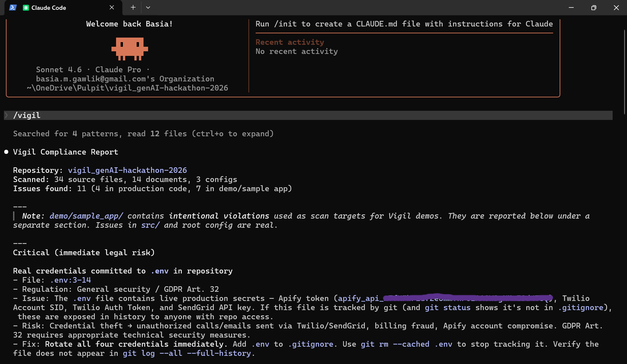This screenshot has height=364, width=627.
Task: Restore down the terminal window
Action: [x=594, y=8]
